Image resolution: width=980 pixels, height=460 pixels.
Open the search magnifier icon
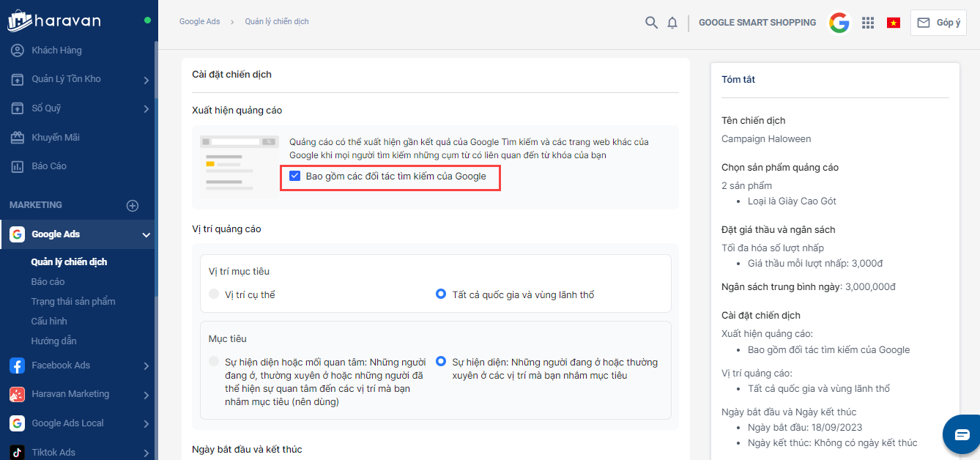(x=651, y=23)
